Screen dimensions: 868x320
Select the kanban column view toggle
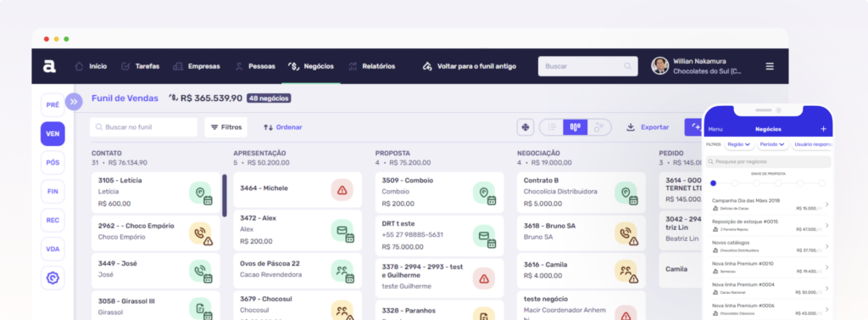[576, 127]
